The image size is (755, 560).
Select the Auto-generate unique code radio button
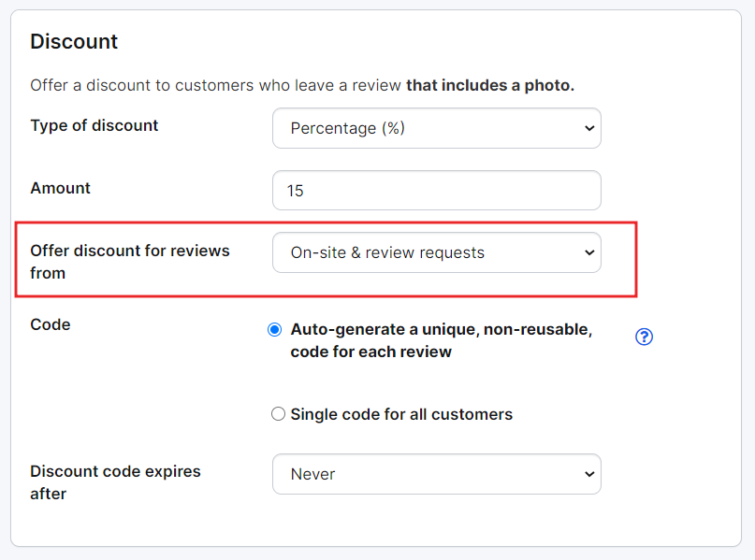pos(274,330)
